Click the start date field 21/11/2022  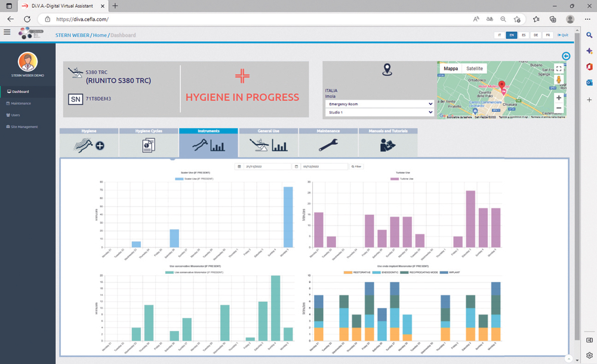[x=267, y=166]
